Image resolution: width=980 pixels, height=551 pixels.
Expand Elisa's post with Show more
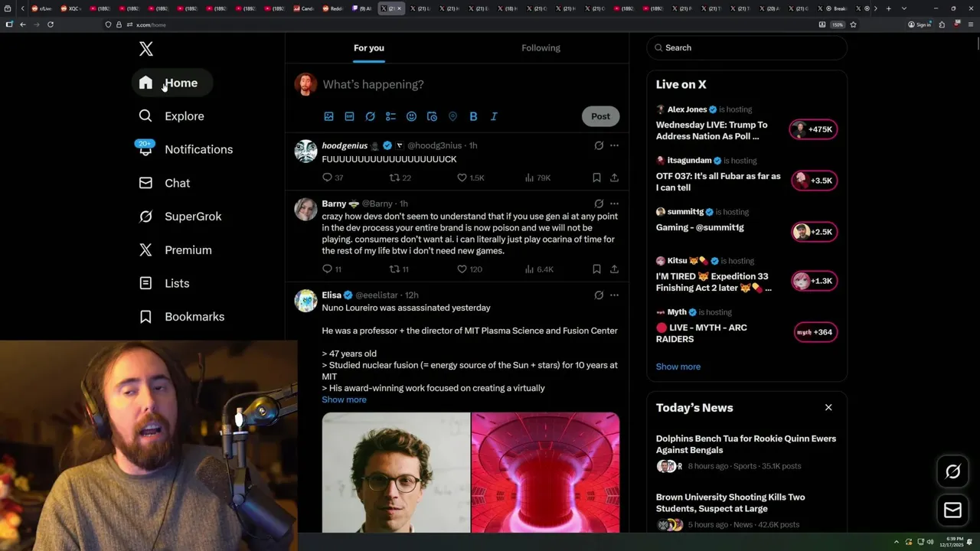(344, 399)
